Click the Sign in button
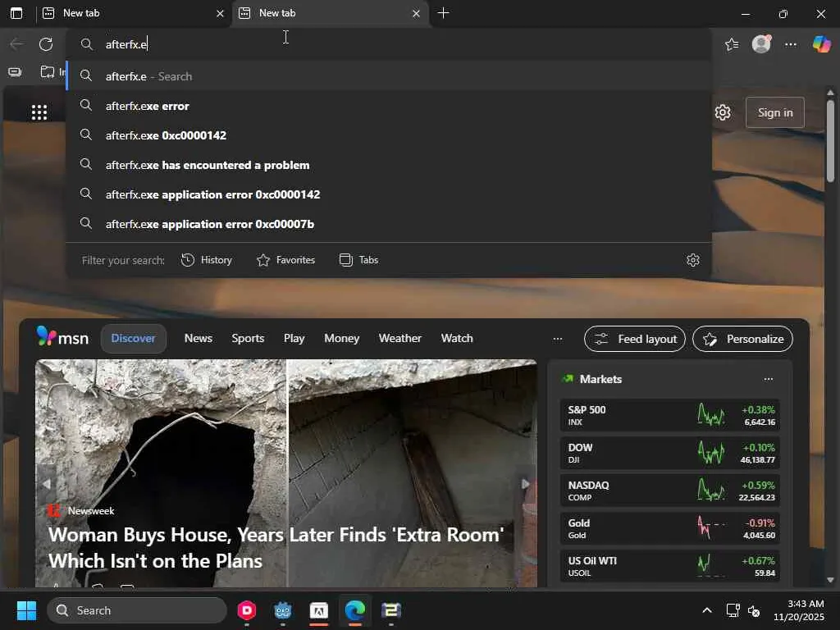The image size is (840, 630). (774, 112)
